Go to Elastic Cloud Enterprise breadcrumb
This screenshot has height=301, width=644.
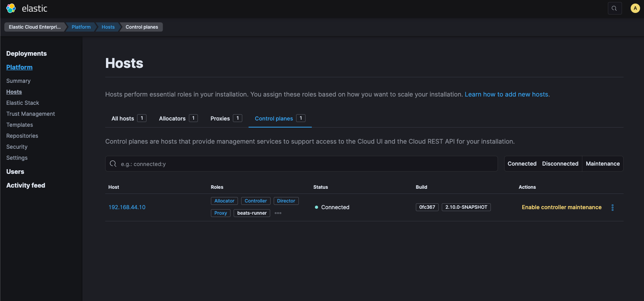pos(35,27)
